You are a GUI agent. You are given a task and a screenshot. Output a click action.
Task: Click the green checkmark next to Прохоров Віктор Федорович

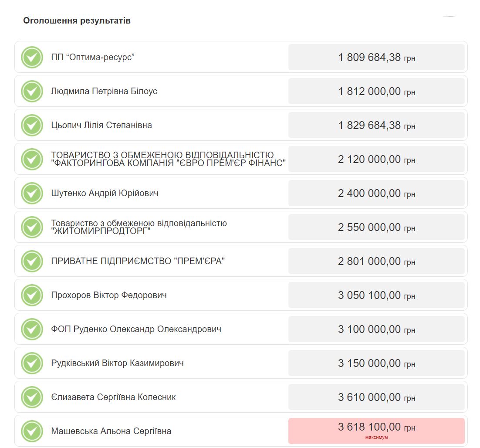pyautogui.click(x=32, y=295)
